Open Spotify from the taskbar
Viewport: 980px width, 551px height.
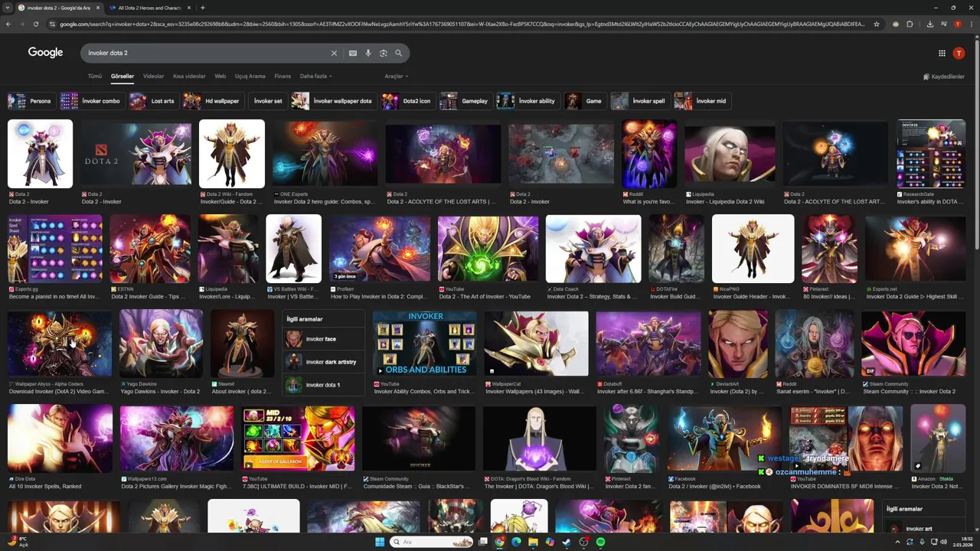pyautogui.click(x=600, y=542)
